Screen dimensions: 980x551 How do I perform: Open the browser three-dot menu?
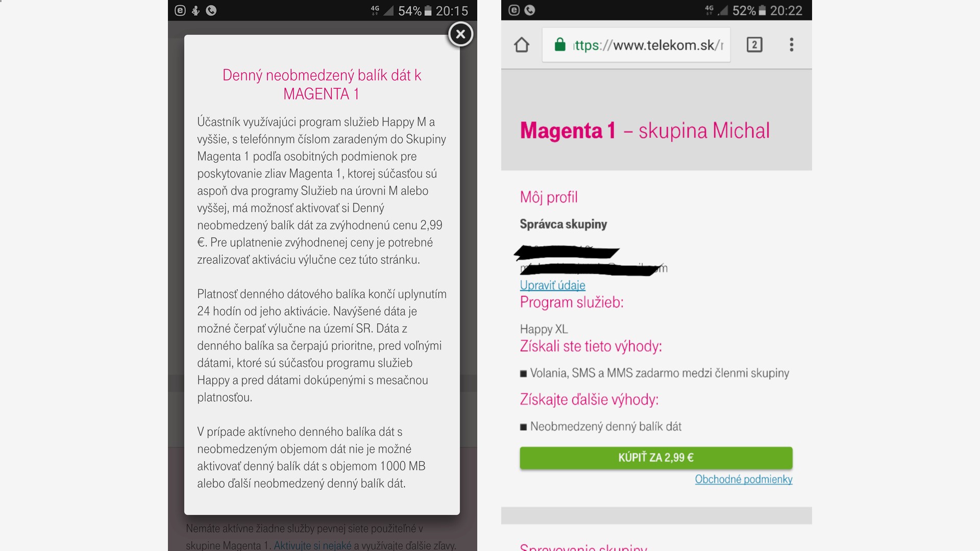pyautogui.click(x=792, y=45)
